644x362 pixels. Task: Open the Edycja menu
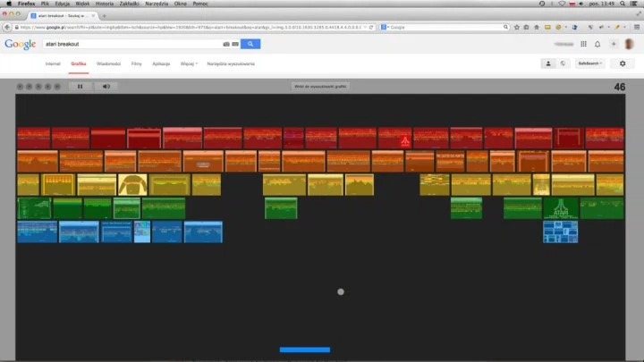click(x=62, y=4)
